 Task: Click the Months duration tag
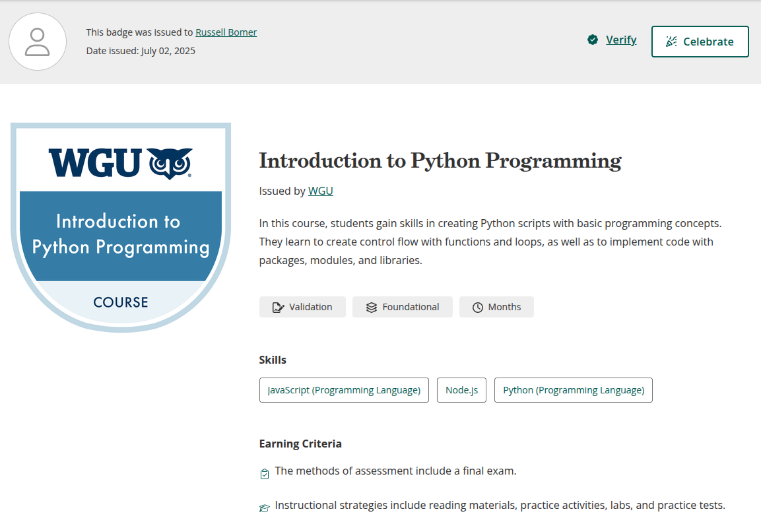(496, 307)
